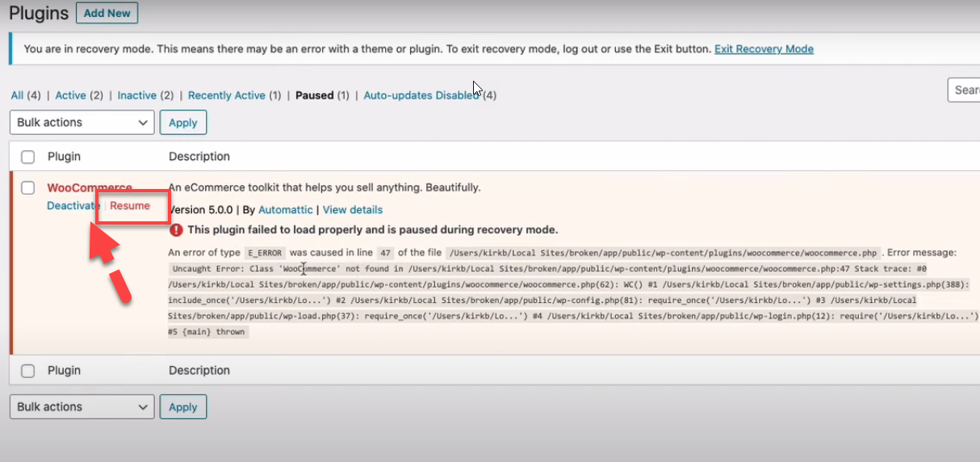Filter plugins by Recently Active
Image resolution: width=980 pixels, height=462 pixels.
point(226,95)
